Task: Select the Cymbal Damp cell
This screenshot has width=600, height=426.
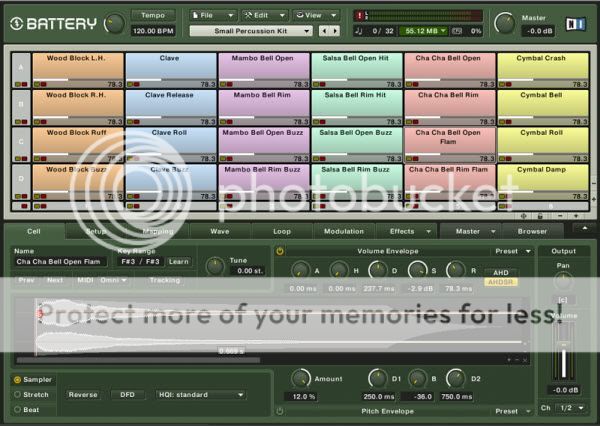Action: (x=543, y=181)
